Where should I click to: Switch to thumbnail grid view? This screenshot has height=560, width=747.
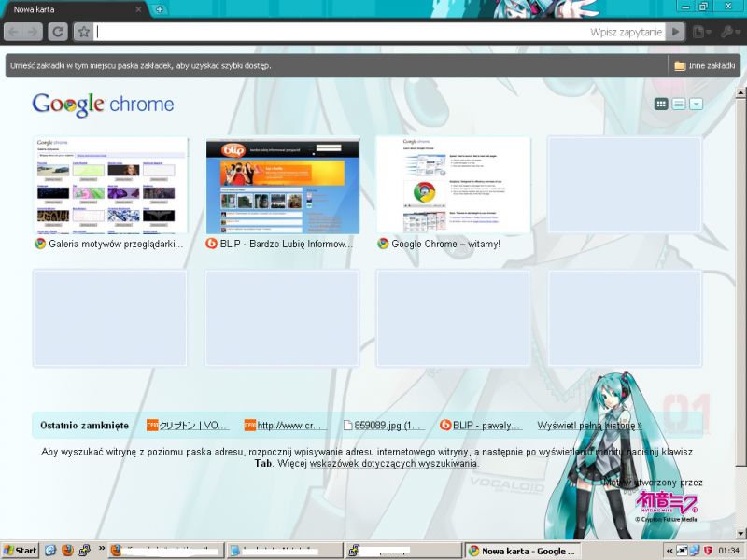coord(661,104)
